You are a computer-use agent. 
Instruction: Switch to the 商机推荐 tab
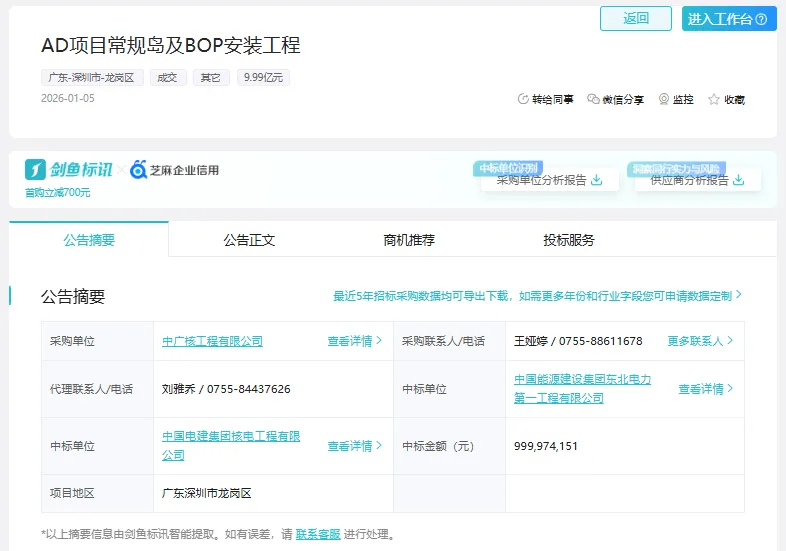(409, 240)
